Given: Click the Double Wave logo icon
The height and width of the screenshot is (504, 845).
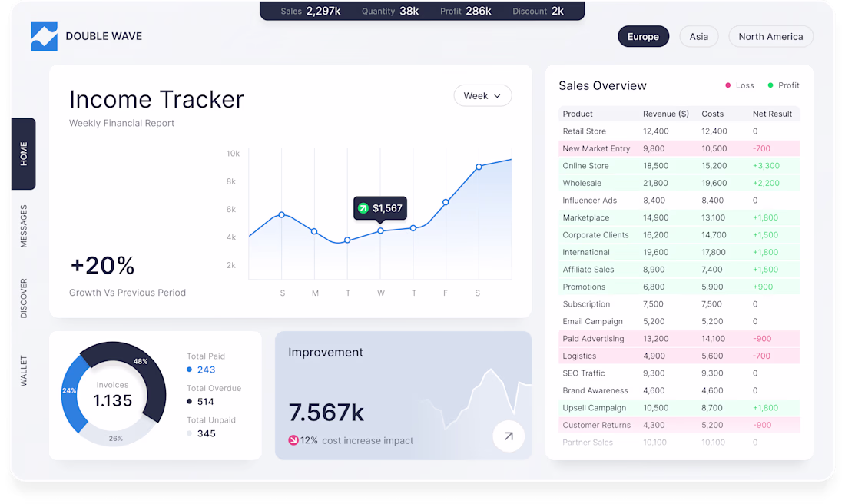Looking at the screenshot, I should click(x=45, y=36).
